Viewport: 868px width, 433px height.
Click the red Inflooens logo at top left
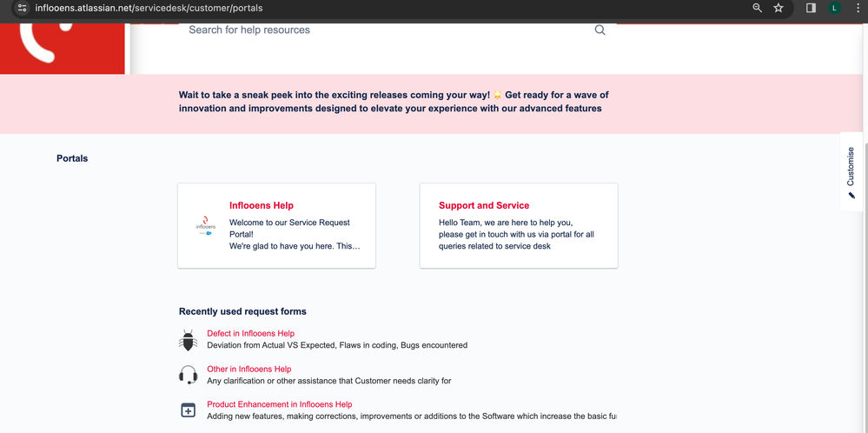pos(62,48)
